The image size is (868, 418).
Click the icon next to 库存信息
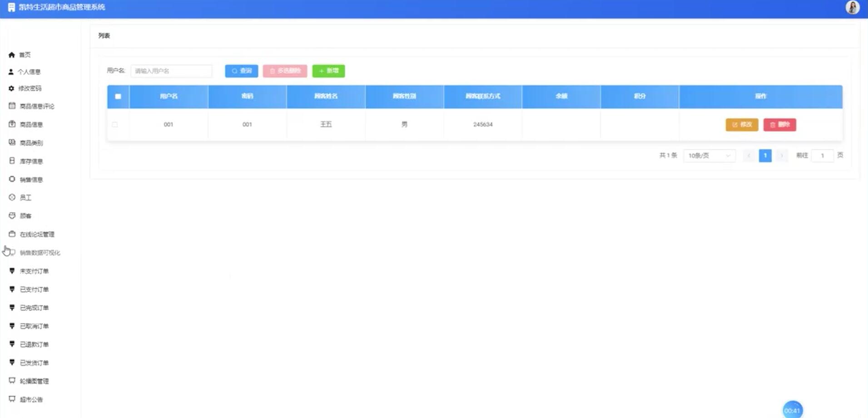click(x=12, y=161)
